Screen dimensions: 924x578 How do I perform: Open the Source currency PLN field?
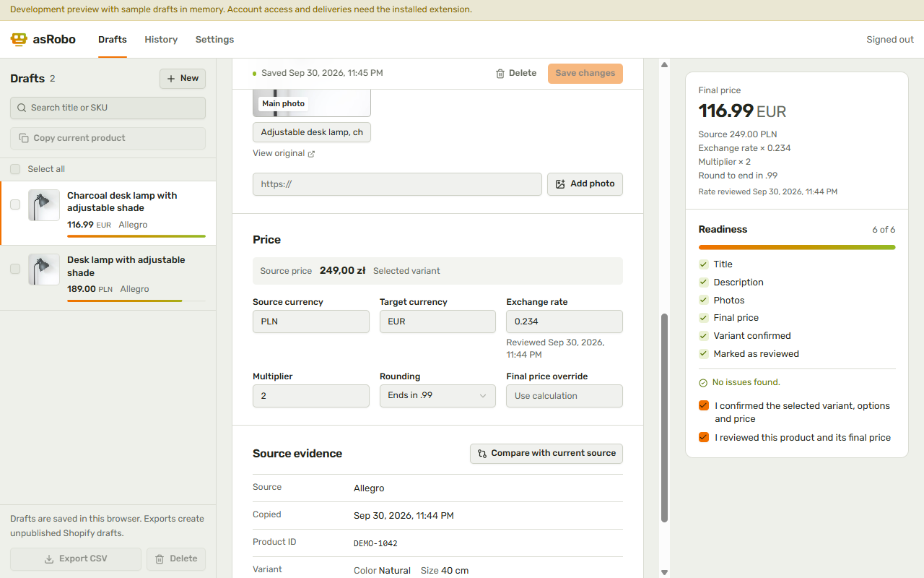[x=311, y=322]
